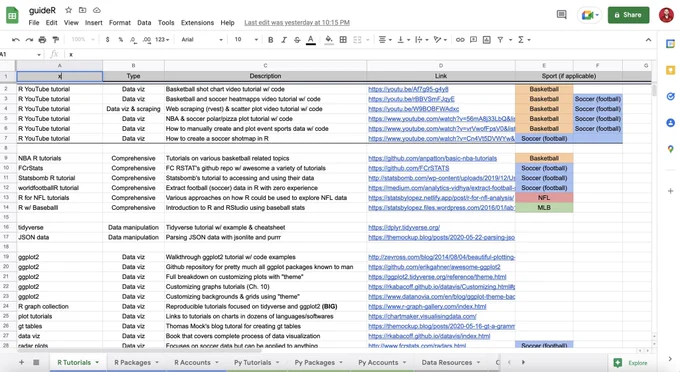
Task: Click the Insert link icon
Action: (460, 40)
